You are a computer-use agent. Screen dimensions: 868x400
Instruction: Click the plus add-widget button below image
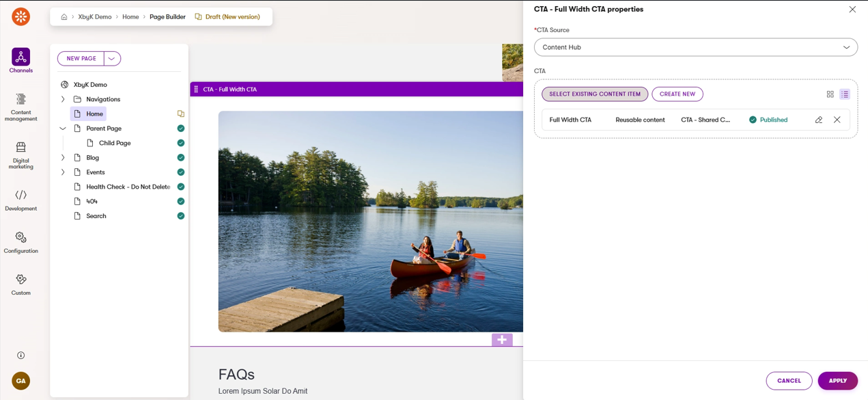tap(502, 339)
